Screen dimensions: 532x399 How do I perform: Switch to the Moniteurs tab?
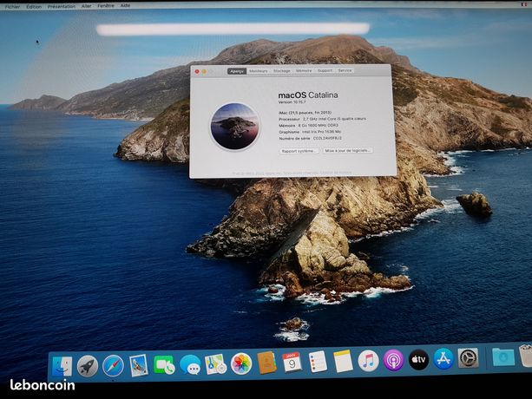coord(259,71)
